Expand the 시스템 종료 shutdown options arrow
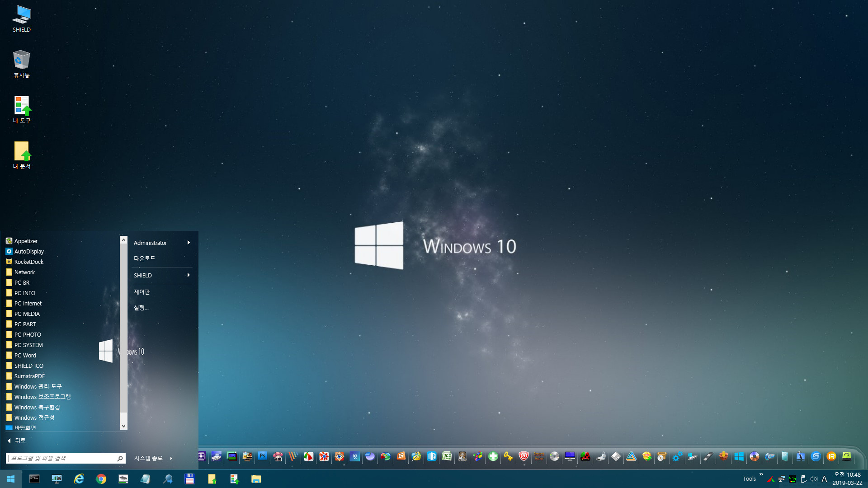The image size is (868, 488). (171, 458)
